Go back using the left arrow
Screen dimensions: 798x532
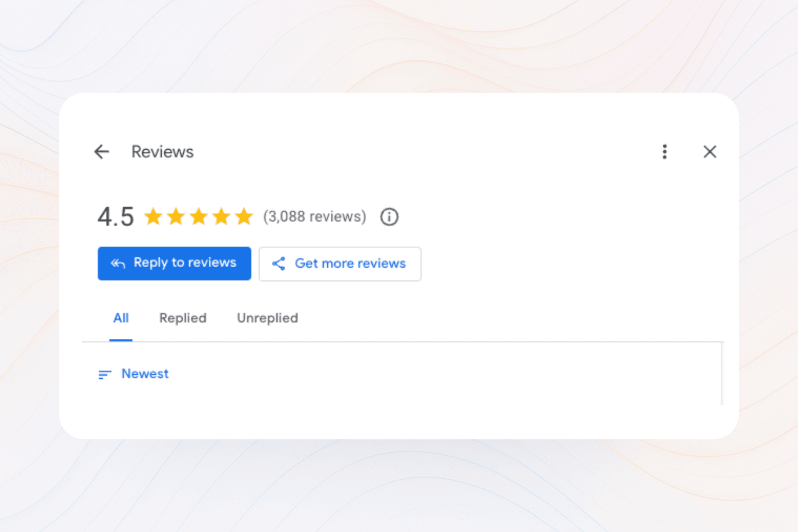102,152
